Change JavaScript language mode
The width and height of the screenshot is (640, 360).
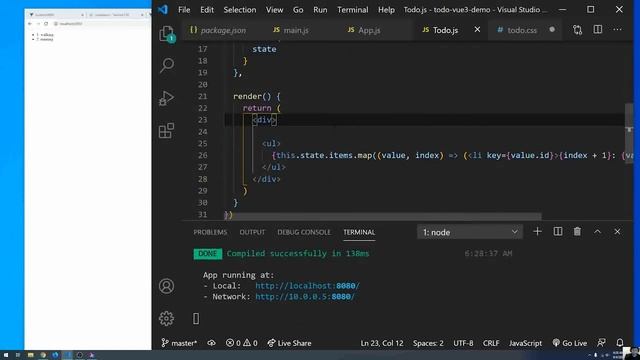(525, 343)
